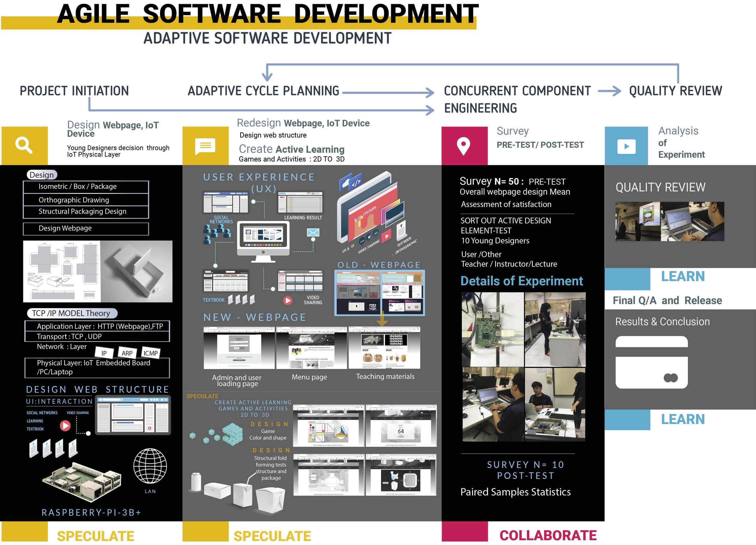Click the white credit card icon

[651, 362]
